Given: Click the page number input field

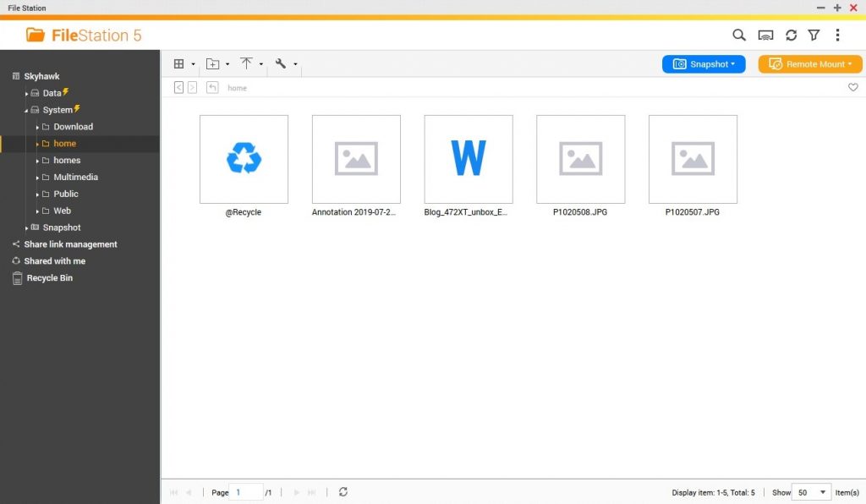Looking at the screenshot, I should point(246,492).
